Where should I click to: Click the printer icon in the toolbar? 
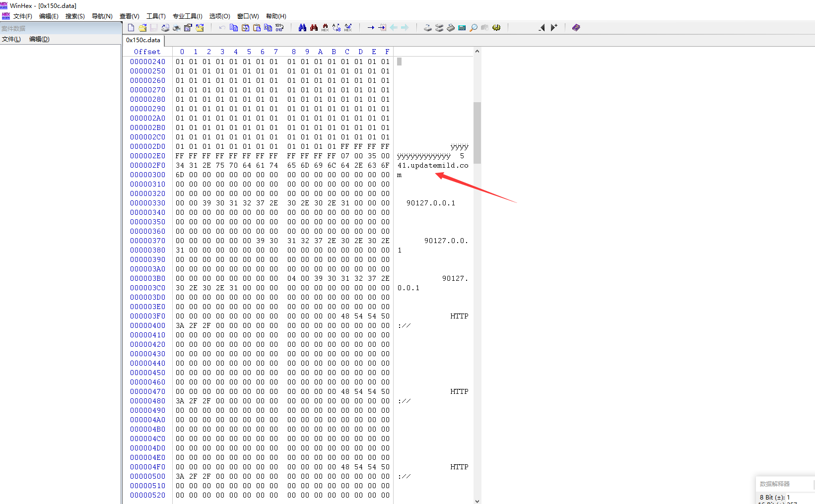[x=176, y=28]
